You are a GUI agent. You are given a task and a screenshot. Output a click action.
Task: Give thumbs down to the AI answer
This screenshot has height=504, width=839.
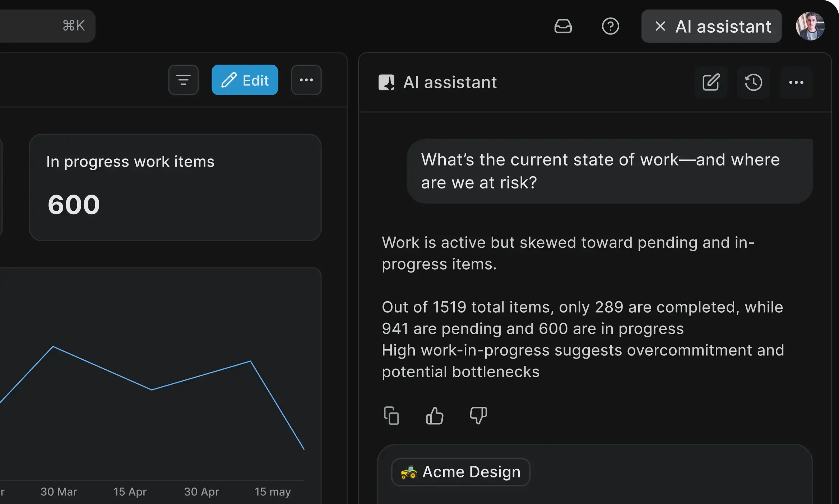point(478,416)
